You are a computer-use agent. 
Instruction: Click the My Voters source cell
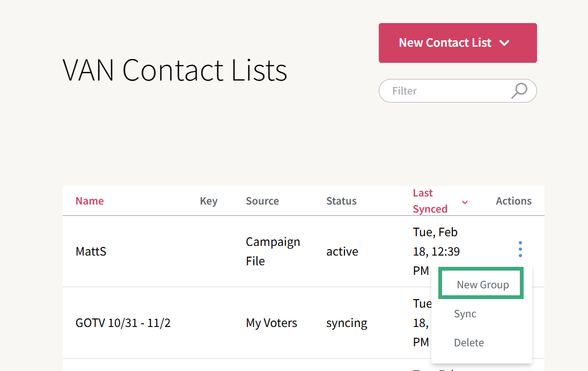click(271, 323)
